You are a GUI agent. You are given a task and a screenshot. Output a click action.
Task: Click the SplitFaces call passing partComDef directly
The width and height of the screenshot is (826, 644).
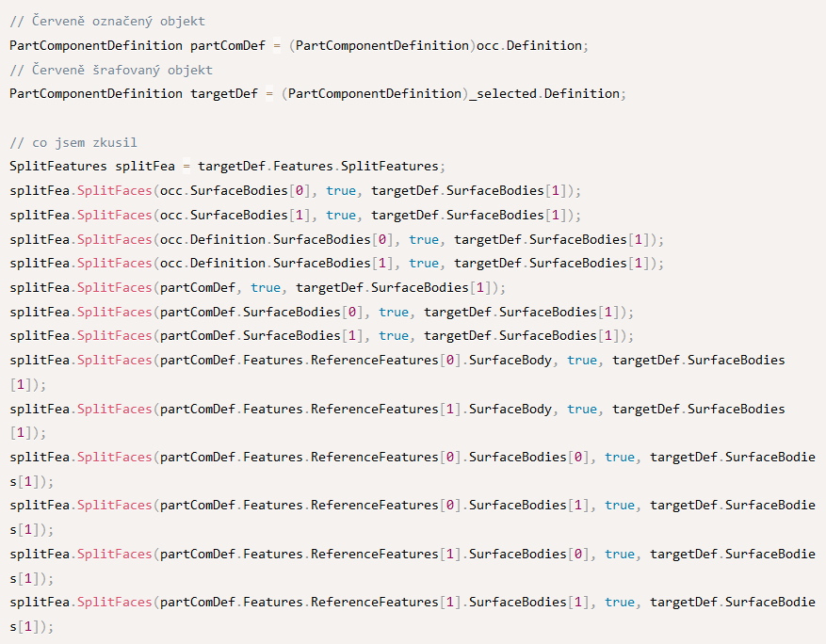pos(258,287)
